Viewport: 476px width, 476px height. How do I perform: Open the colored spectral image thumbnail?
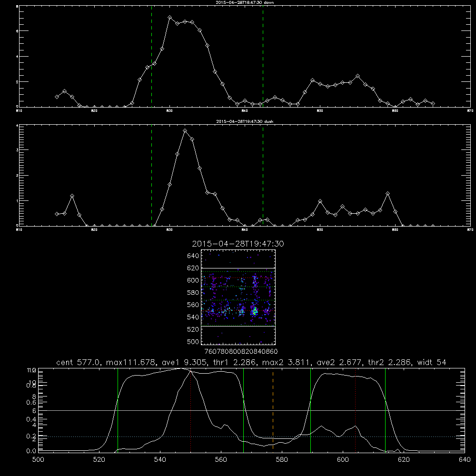click(x=238, y=297)
